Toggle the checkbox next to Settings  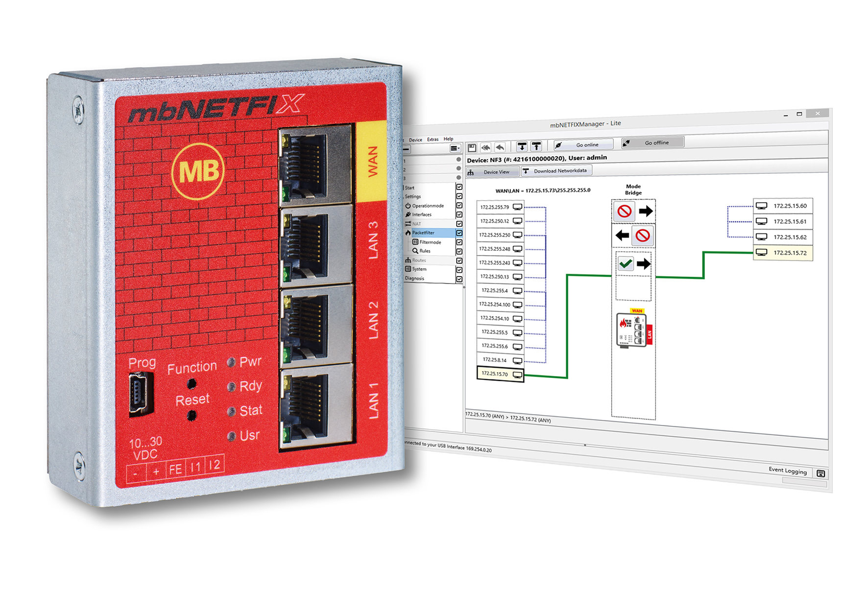[459, 196]
